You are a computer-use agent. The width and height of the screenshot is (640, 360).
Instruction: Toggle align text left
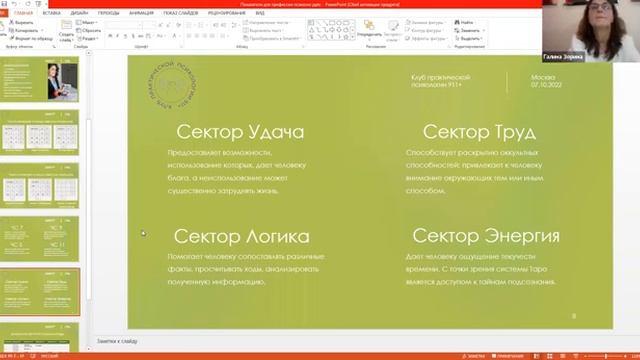pyautogui.click(x=189, y=36)
